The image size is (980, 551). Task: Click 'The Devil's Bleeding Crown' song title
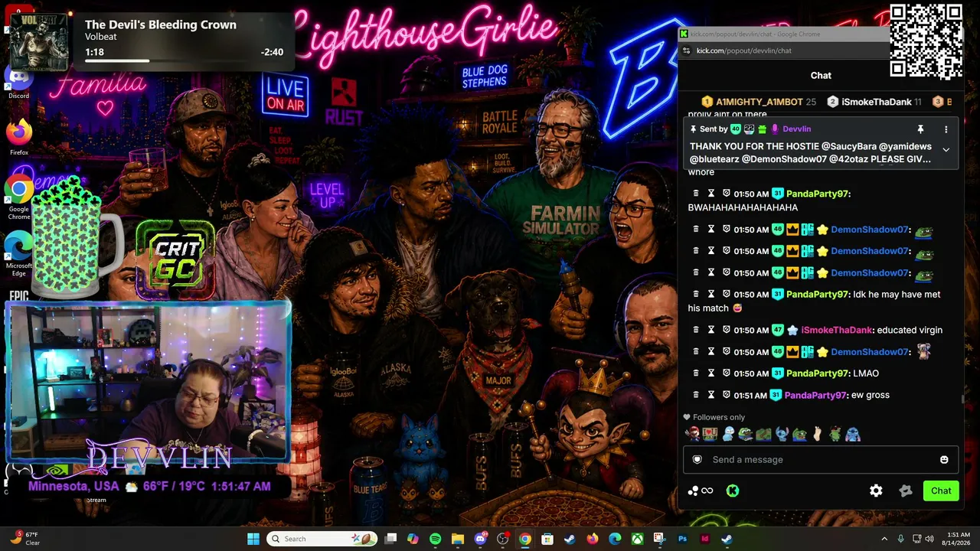click(161, 24)
